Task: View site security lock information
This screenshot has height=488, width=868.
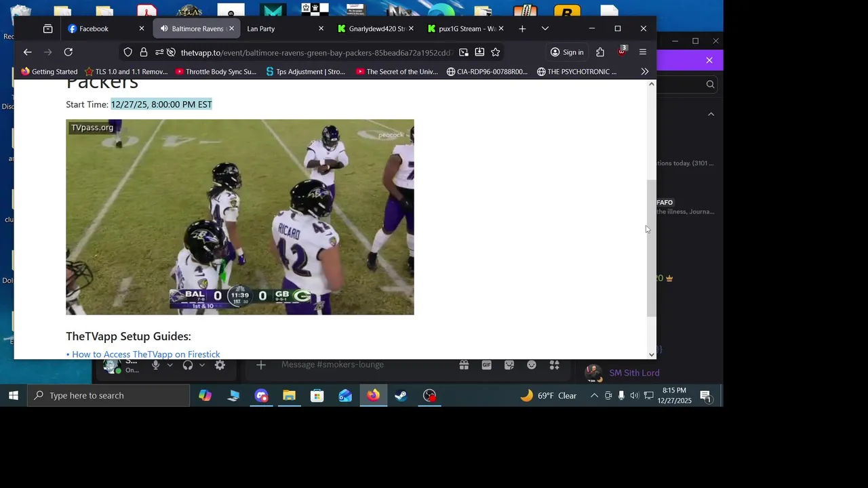Action: (143, 52)
